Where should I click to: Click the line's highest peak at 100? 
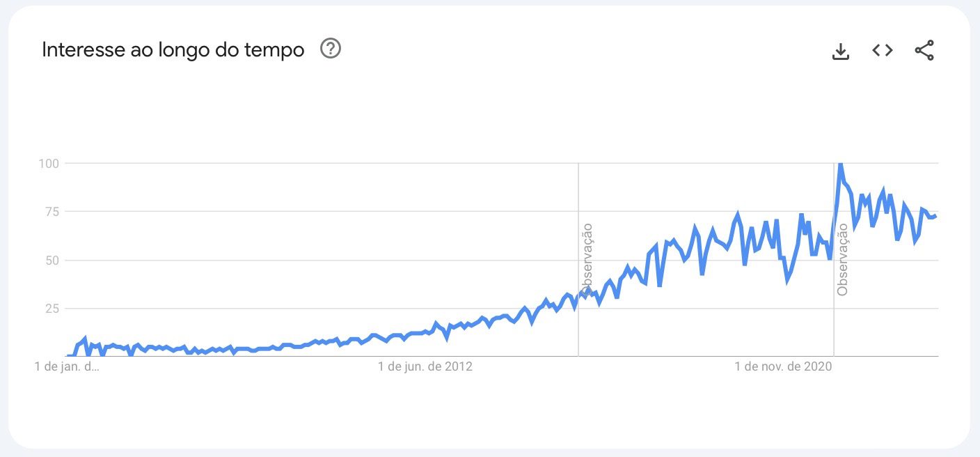[x=840, y=164]
